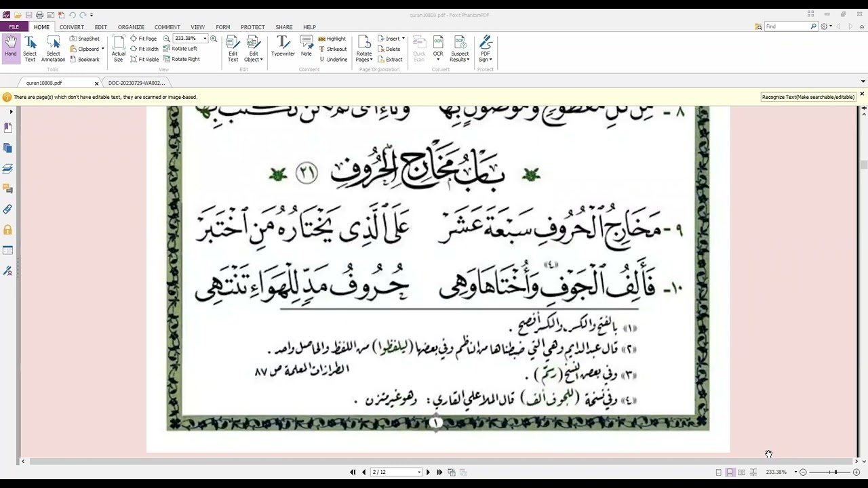Image resolution: width=868 pixels, height=488 pixels.
Task: Open the Pages panel in left sidebar
Action: [8, 148]
